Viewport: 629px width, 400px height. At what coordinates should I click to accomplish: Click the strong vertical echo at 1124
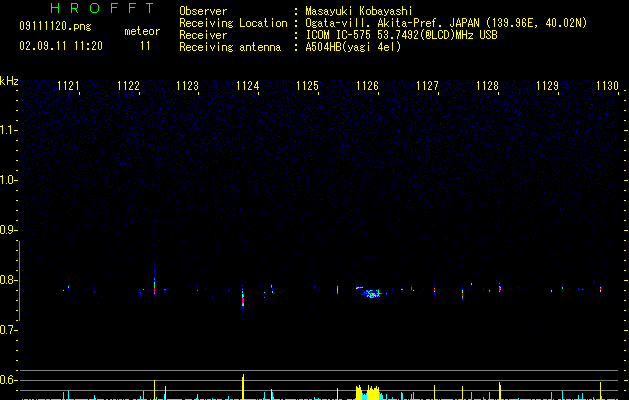pyautogui.click(x=243, y=299)
